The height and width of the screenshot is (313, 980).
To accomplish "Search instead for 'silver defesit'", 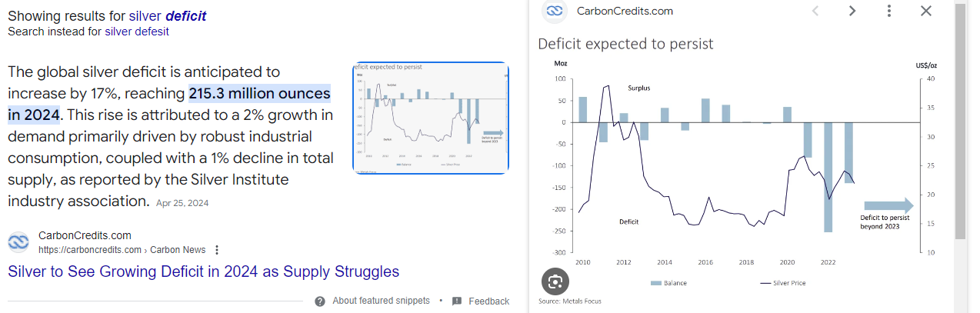I will [x=137, y=32].
